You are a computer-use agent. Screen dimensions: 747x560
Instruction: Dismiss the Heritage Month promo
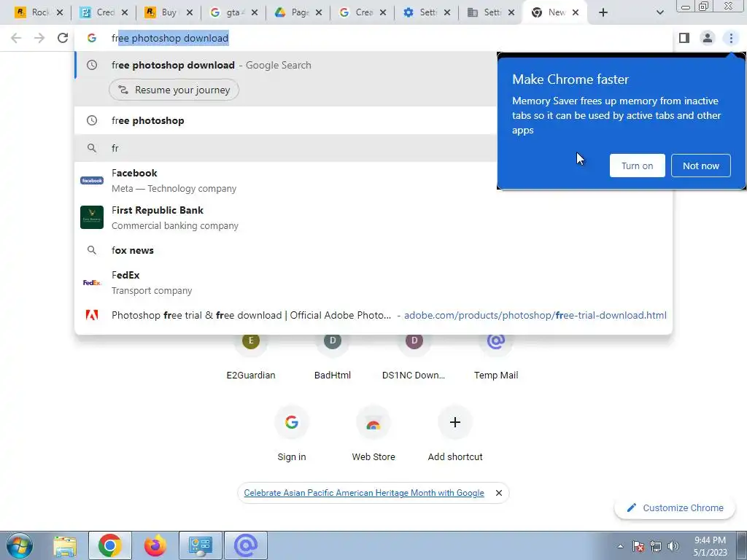pos(499,493)
